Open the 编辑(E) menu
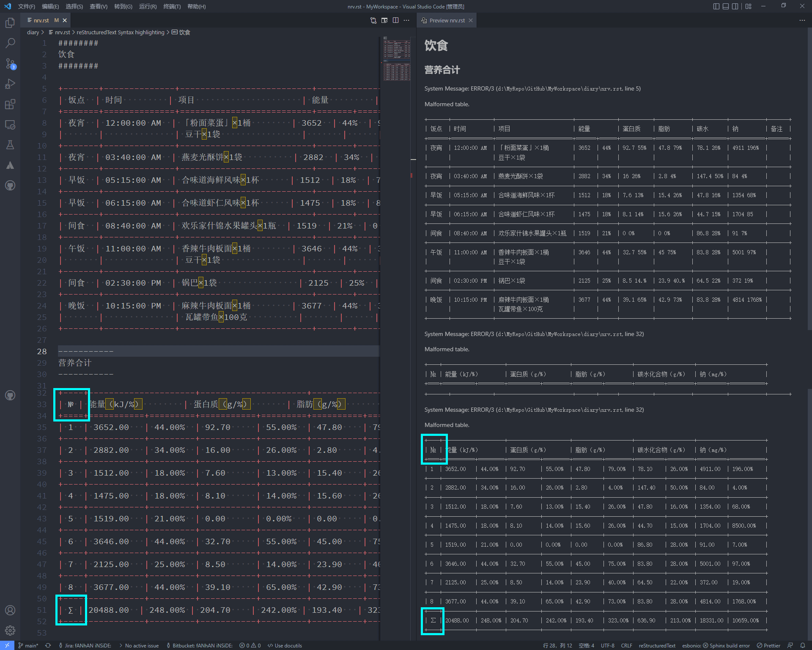Screen dimensions: 812x650 (50, 6)
